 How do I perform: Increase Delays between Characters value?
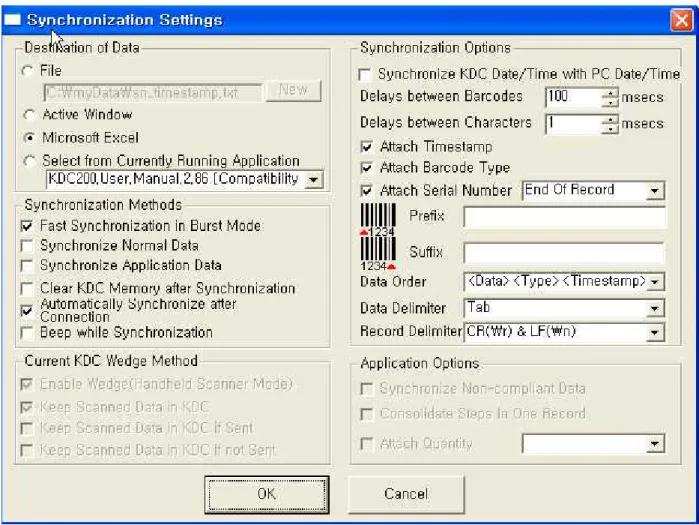tap(610, 119)
